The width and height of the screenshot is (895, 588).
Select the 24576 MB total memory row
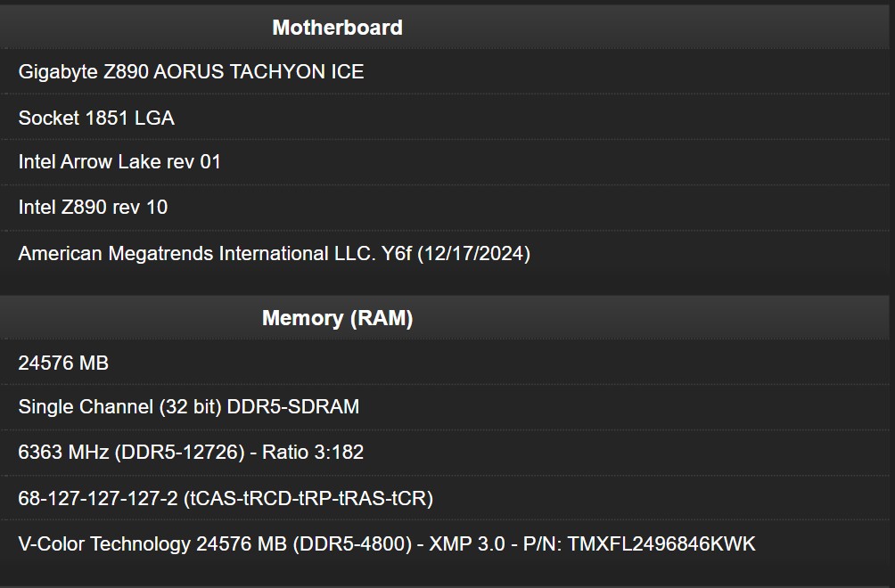tap(63, 363)
